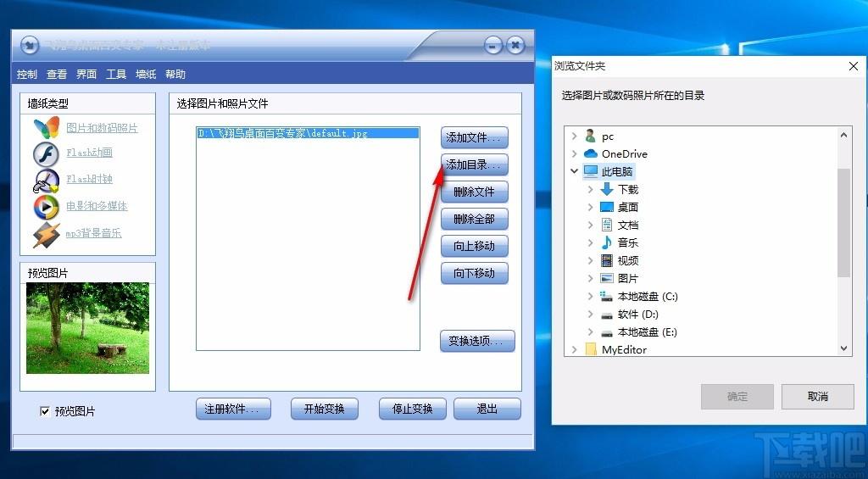
Task: Click the butterfly pictures and photos icon
Action: point(46,128)
